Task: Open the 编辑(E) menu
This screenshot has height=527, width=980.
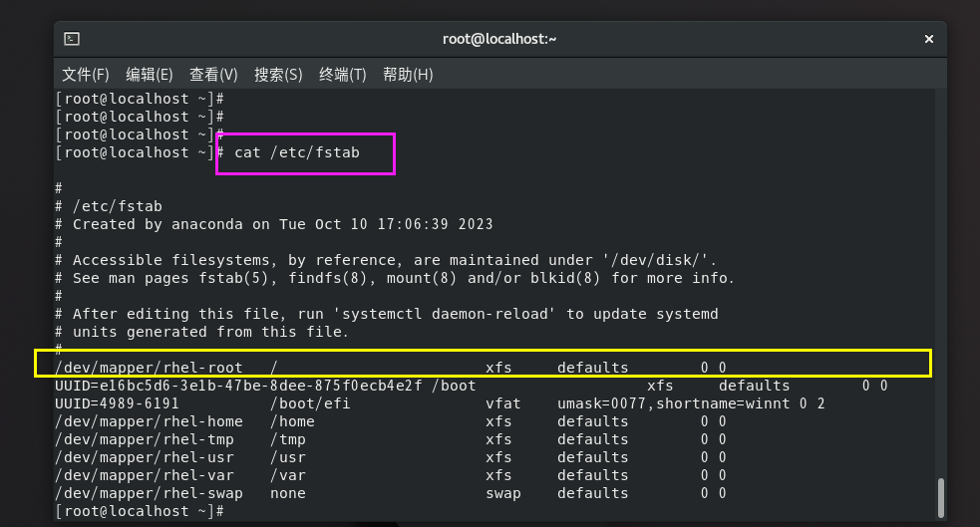Action: (150, 75)
